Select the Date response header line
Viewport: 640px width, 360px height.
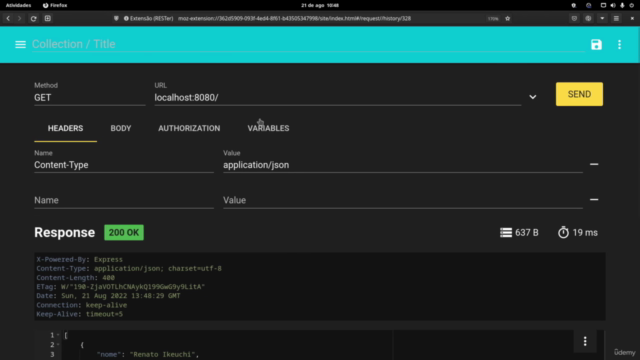pos(108,296)
